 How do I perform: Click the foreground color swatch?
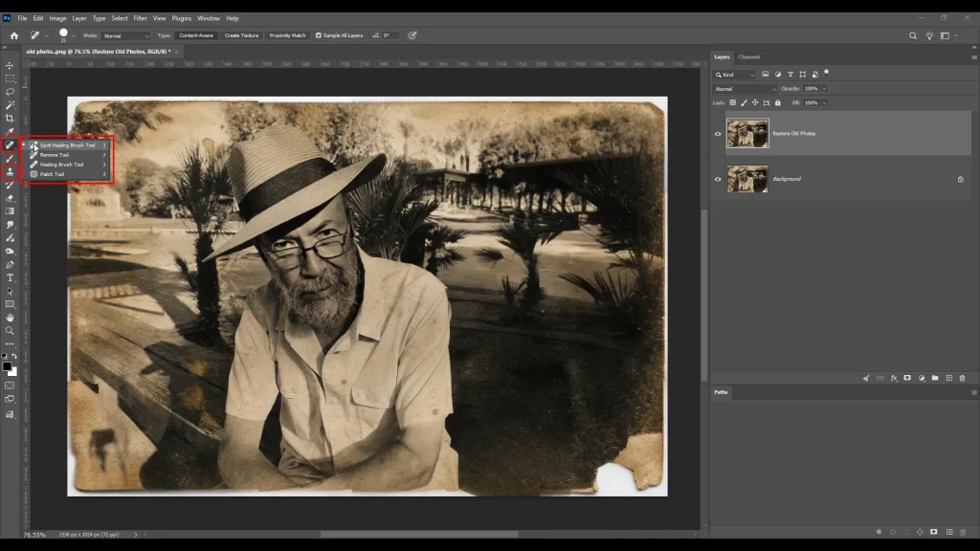7,366
